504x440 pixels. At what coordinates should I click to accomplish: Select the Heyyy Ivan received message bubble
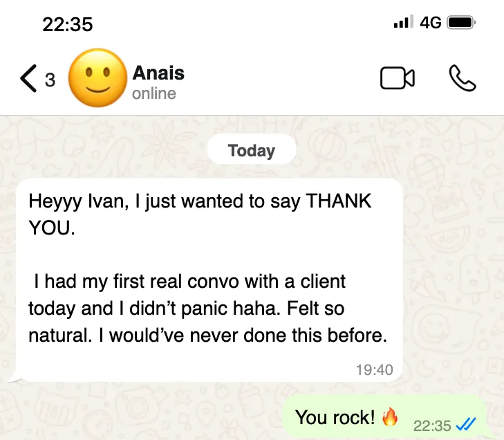pyautogui.click(x=209, y=280)
